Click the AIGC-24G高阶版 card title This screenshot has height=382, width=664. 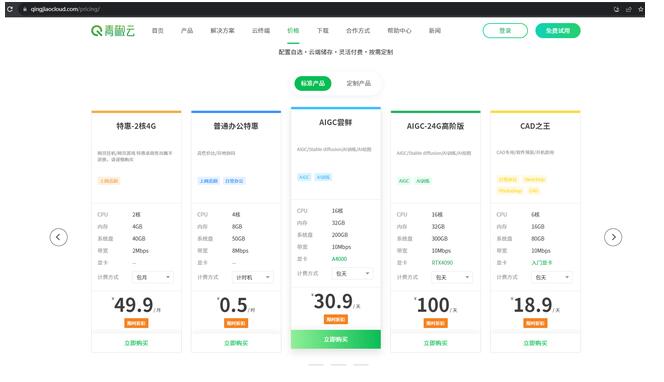(x=435, y=126)
